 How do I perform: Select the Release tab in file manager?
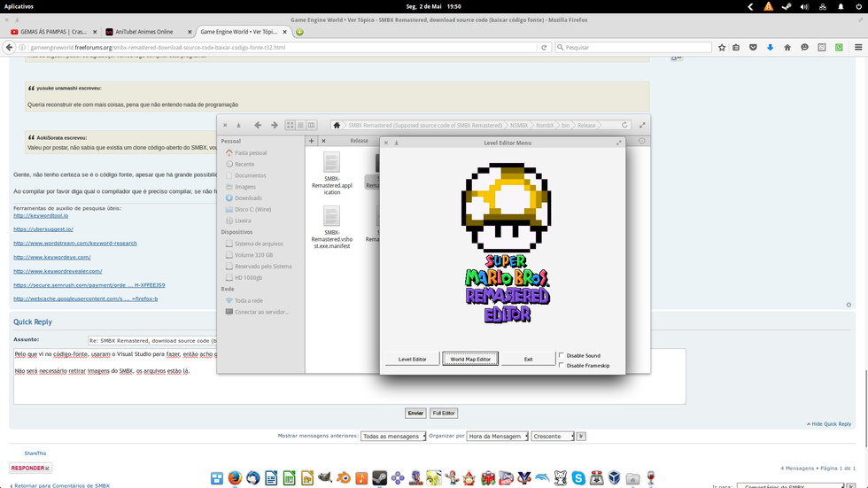[359, 141]
